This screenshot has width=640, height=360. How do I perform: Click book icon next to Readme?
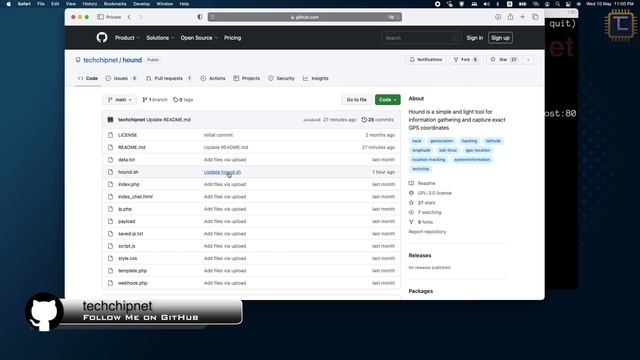411,183
